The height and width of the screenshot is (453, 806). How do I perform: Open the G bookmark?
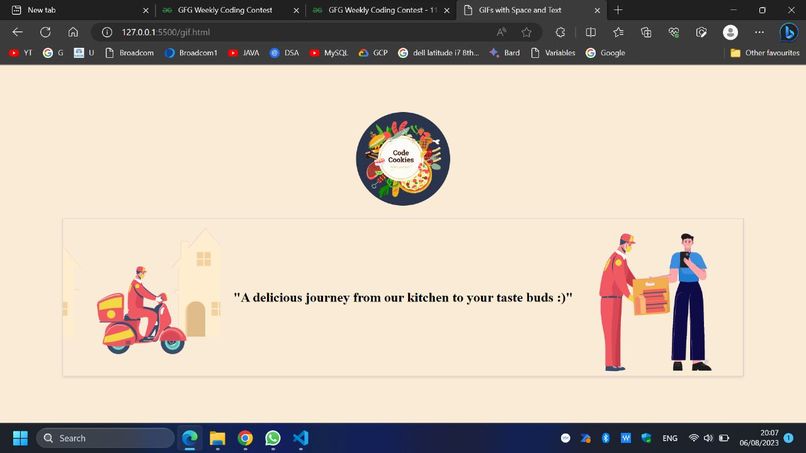pyautogui.click(x=53, y=52)
